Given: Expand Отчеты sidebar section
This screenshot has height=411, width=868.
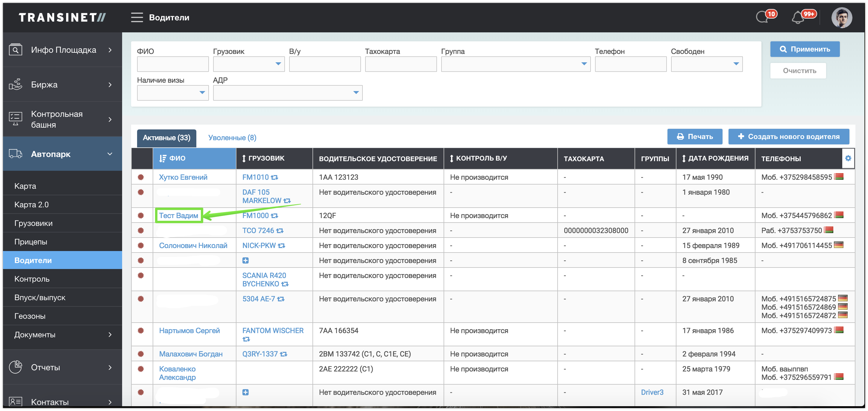Looking at the screenshot, I should (62, 367).
